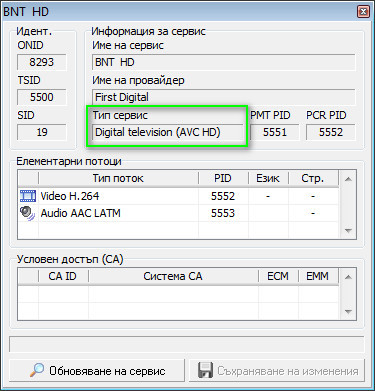Click the ONID field showing 8293
This screenshot has height=391, width=375.
click(42, 62)
